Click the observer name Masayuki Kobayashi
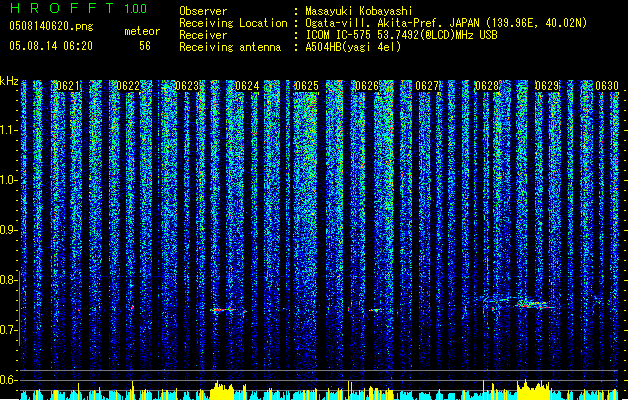The height and width of the screenshot is (400, 629). [x=359, y=11]
